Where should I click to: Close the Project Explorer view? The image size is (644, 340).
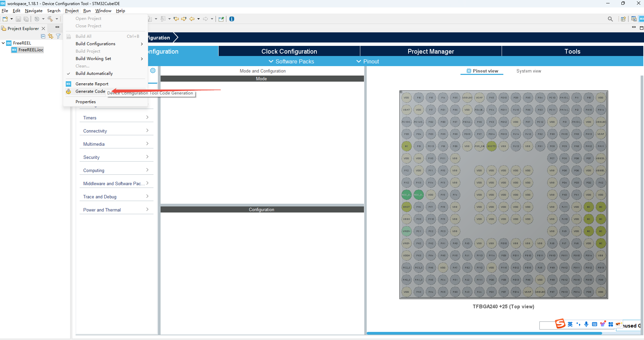(x=43, y=29)
